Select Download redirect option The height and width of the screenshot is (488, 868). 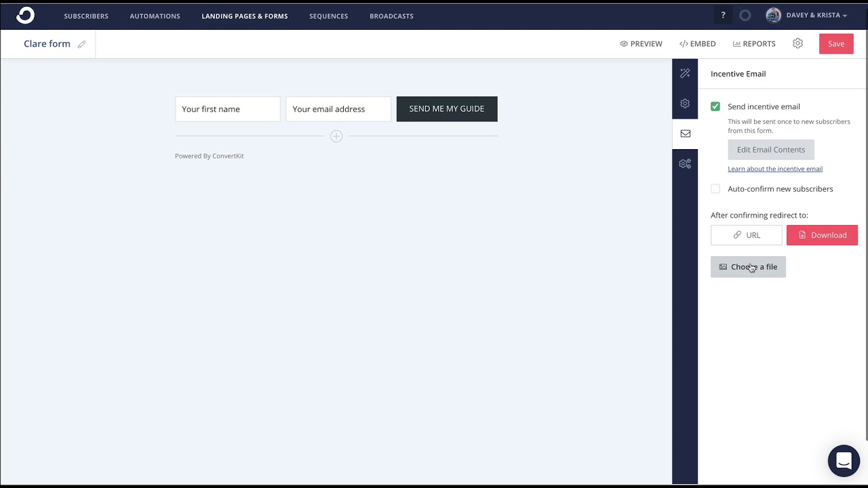822,235
